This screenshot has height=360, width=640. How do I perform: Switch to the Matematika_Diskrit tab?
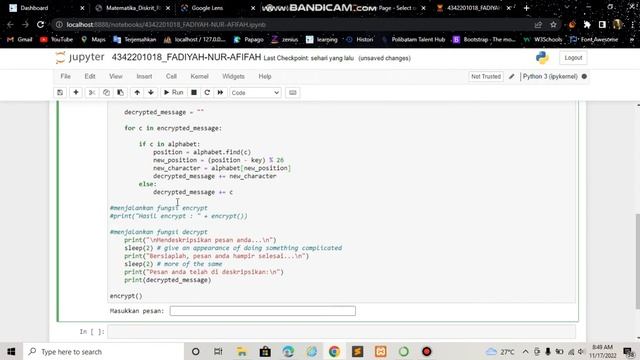point(133,8)
